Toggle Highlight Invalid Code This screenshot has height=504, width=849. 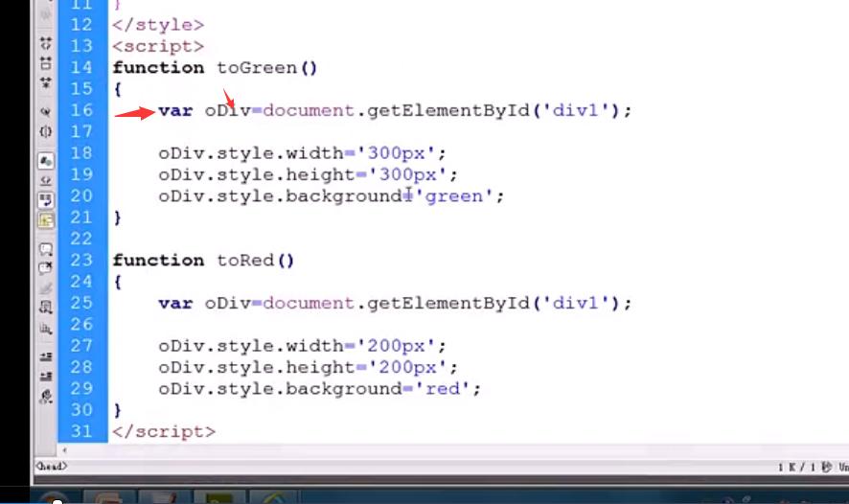[x=46, y=180]
